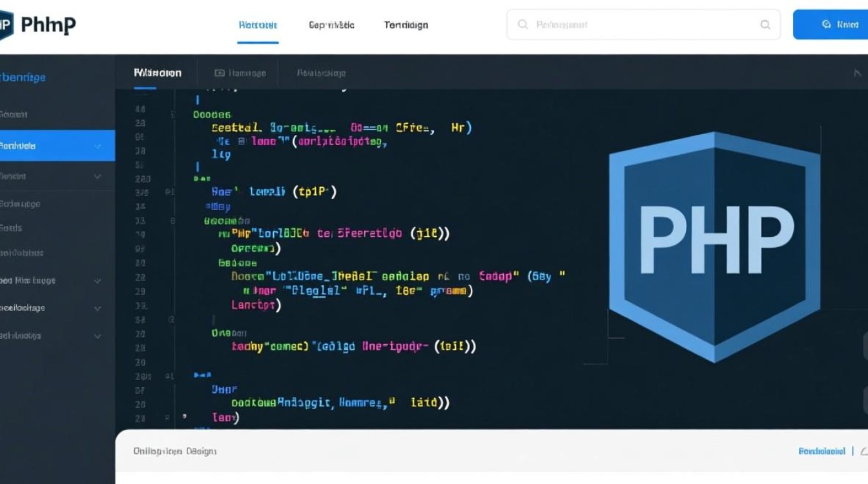Expand chevron on item below highlighted sidebar row
Image resolution: width=868 pixels, height=484 pixels.
(x=98, y=176)
